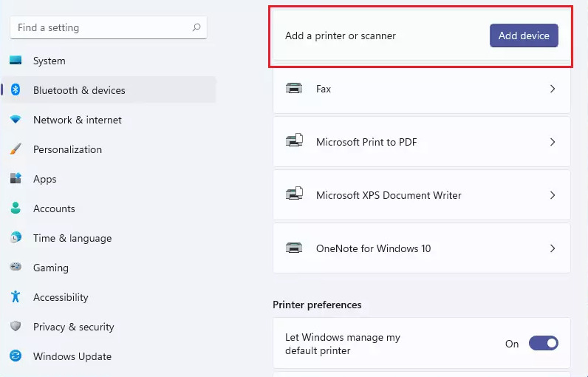Image resolution: width=588 pixels, height=377 pixels.
Task: Click the Bluetooth icon in sidebar
Action: tap(16, 89)
